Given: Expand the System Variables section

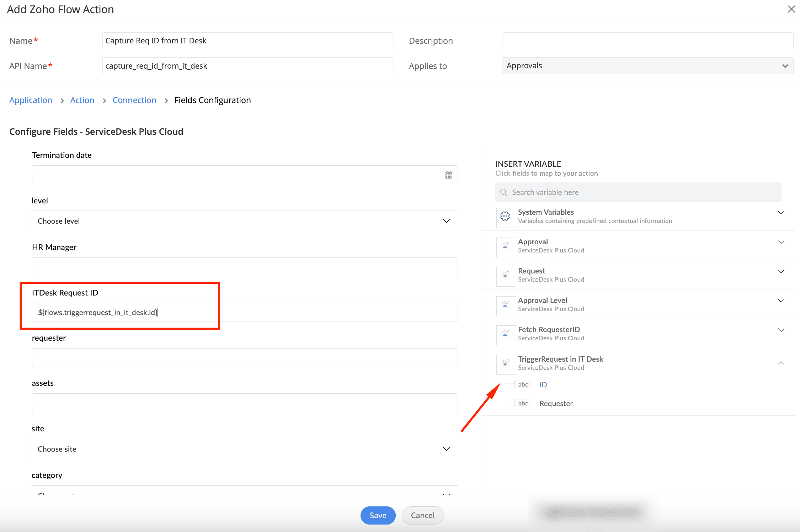Looking at the screenshot, I should click(781, 213).
